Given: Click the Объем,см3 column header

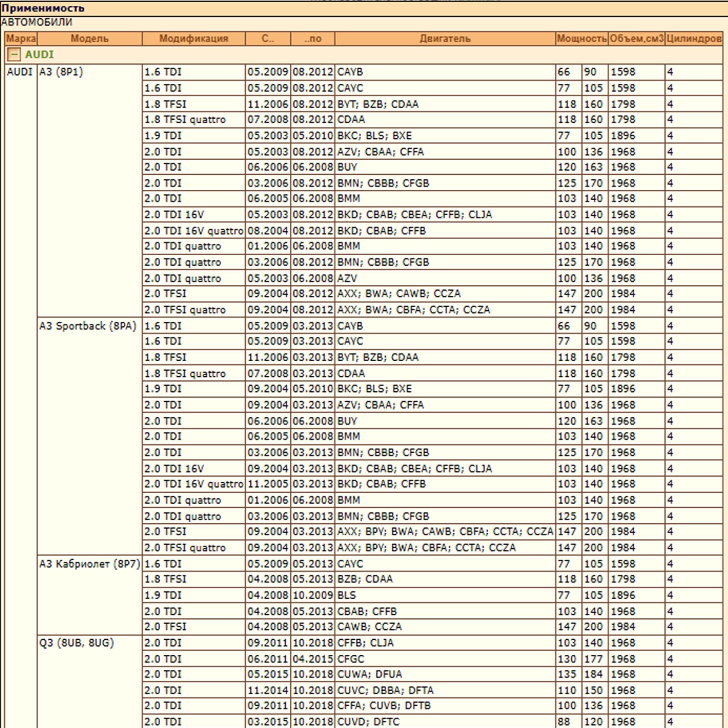Looking at the screenshot, I should 637,39.
